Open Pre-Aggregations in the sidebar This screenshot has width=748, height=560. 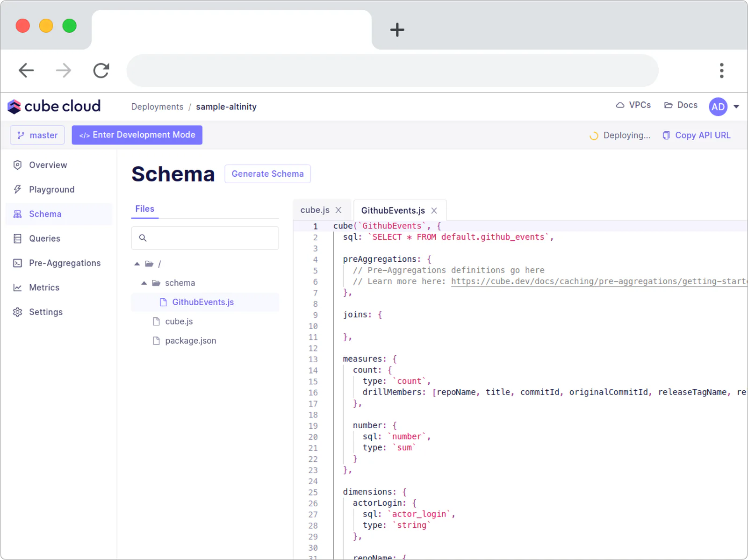point(65,263)
